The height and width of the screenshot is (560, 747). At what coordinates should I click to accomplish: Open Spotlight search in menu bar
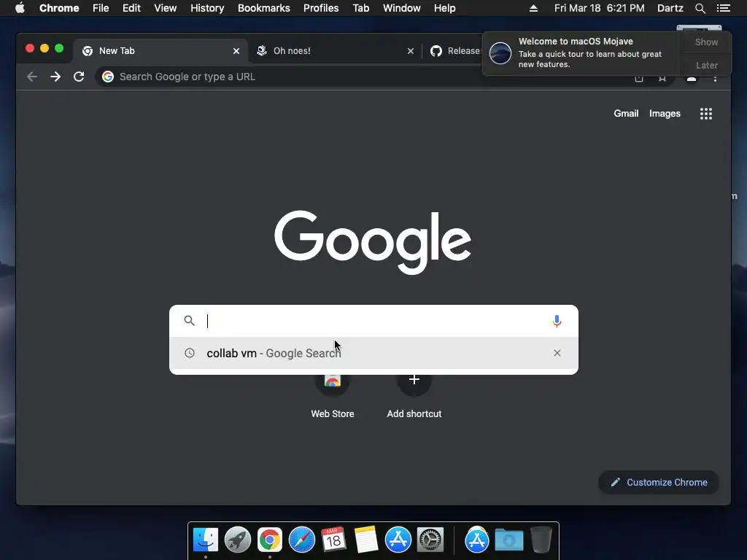[700, 8]
